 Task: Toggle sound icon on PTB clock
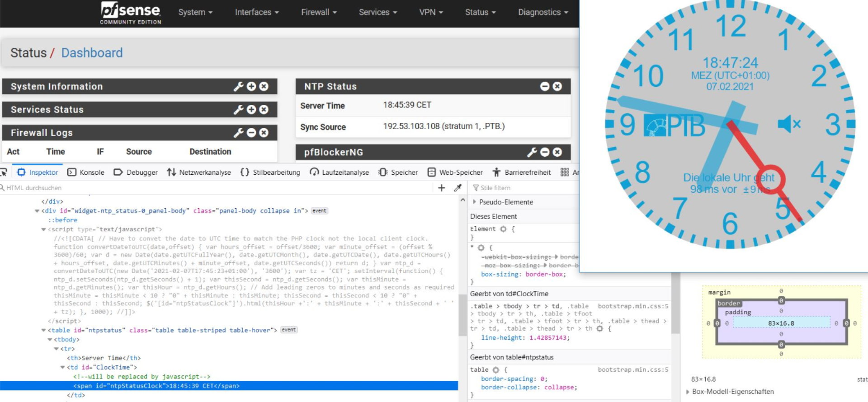click(789, 124)
